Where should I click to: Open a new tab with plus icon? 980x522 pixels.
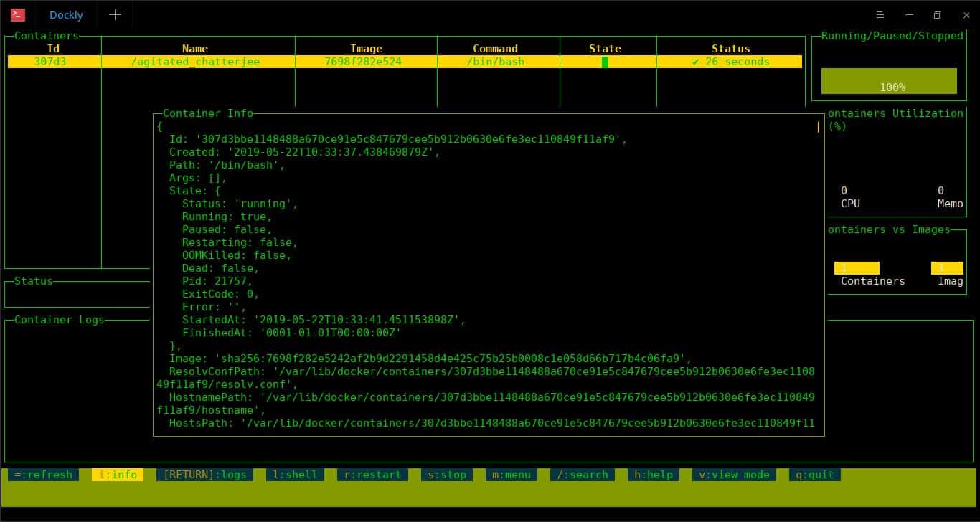coord(115,14)
